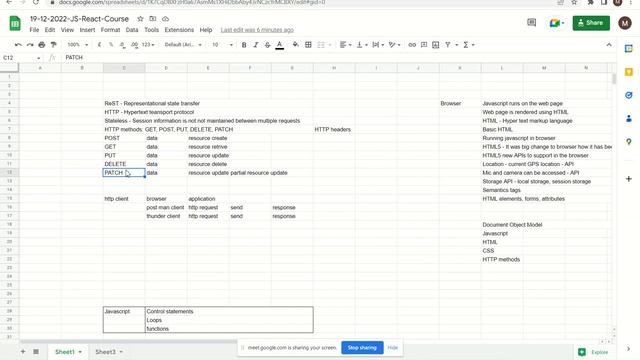Move document to a folder
Screen dimensions: 640x360
[153, 19]
